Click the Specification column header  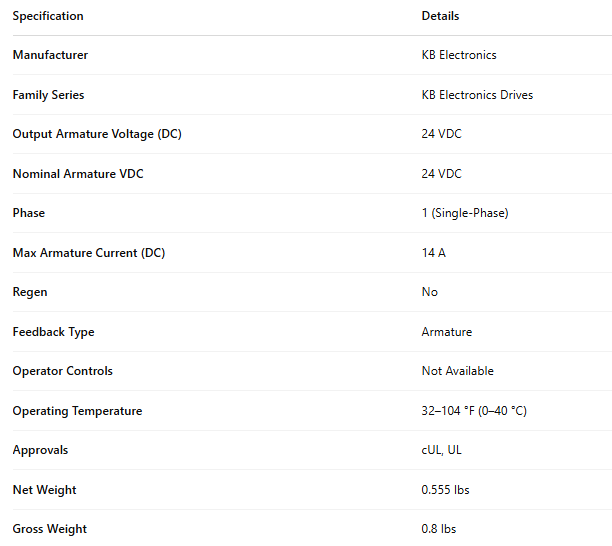coord(48,16)
